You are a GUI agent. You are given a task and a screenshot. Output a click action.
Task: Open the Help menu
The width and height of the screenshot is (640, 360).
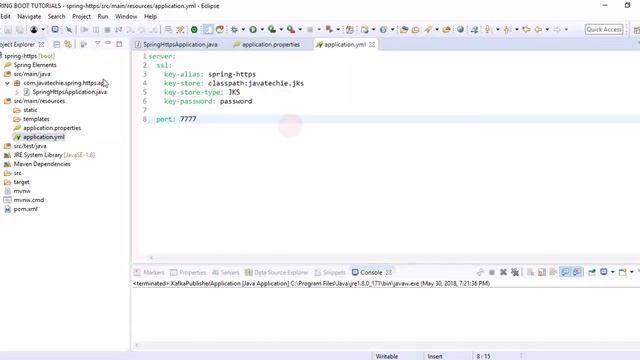point(150,16)
